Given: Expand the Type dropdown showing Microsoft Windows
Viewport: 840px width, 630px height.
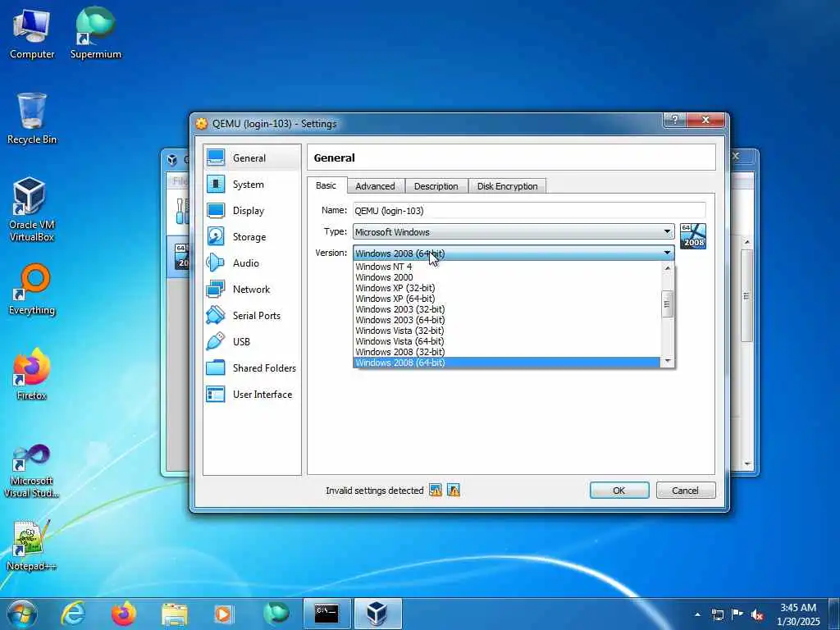Looking at the screenshot, I should 514,231.
